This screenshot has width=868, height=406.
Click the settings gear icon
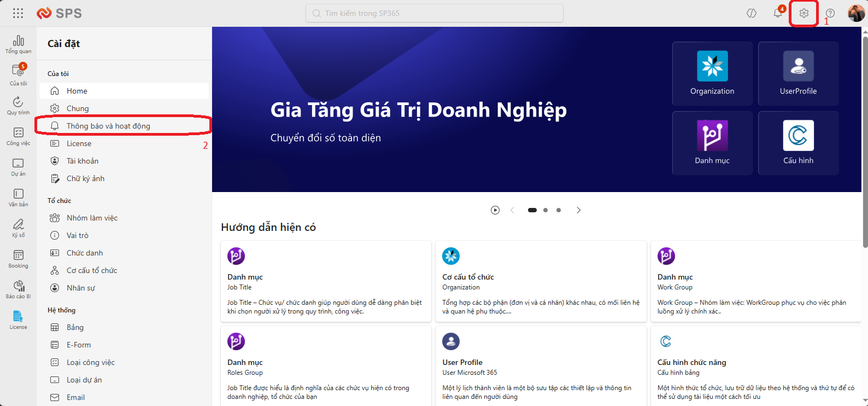(804, 13)
